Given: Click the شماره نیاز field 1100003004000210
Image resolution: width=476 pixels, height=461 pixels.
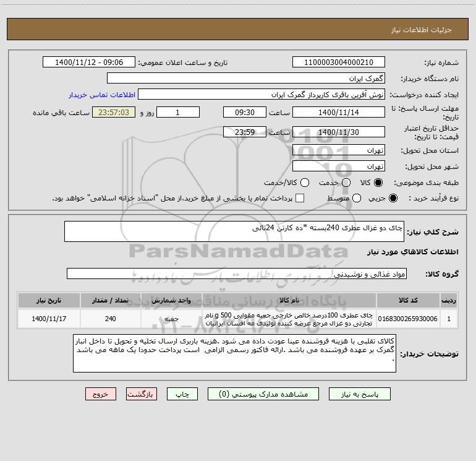Looking at the screenshot, I should (x=339, y=62).
